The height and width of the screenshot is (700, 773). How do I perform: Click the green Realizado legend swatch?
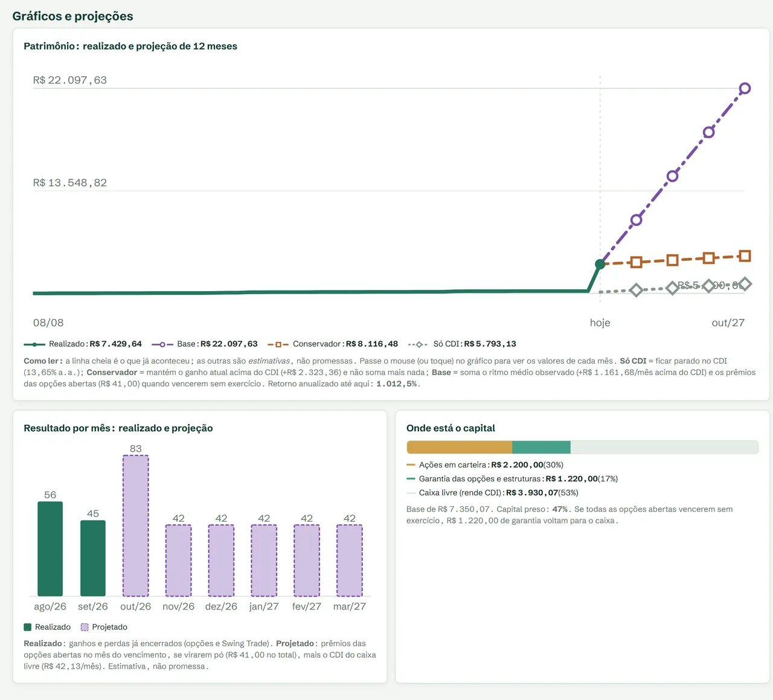point(28,627)
